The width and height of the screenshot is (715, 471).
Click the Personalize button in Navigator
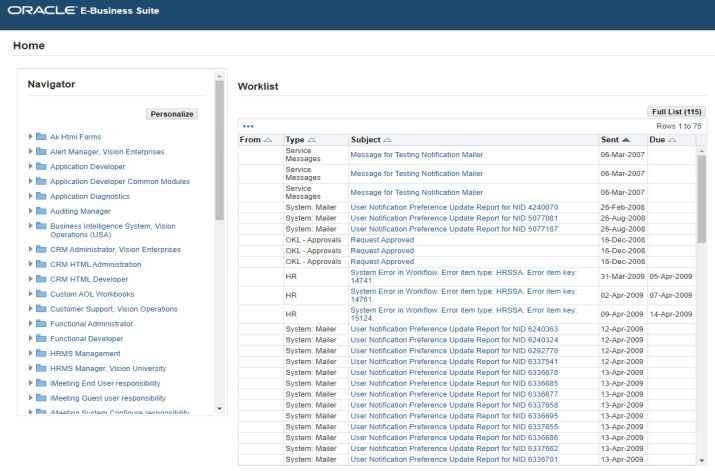(x=172, y=114)
